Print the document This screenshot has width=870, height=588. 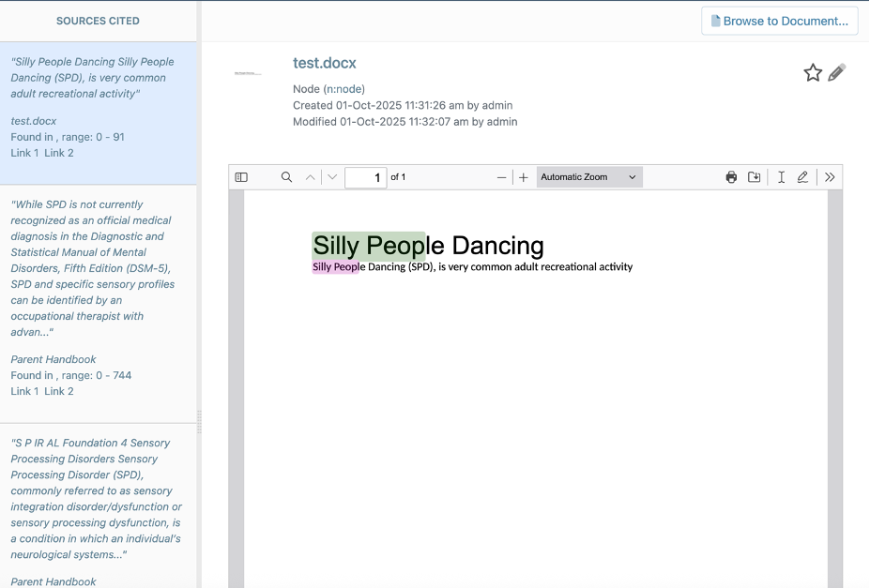731,177
